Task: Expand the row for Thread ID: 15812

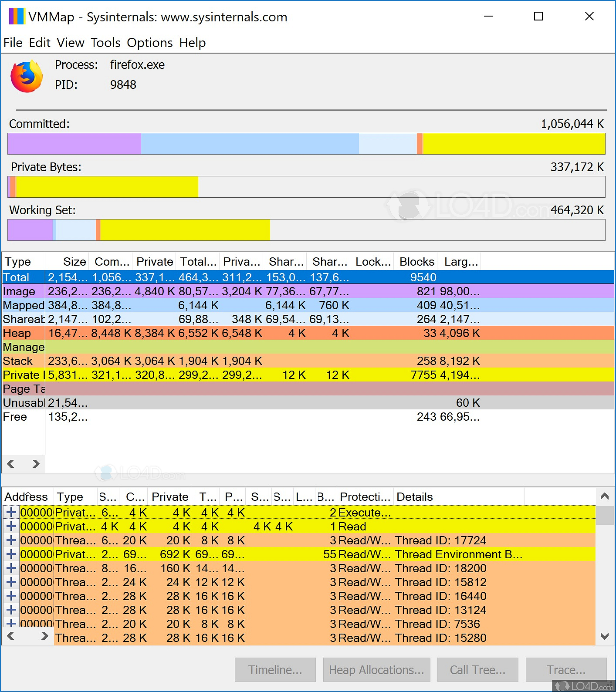Action: pyautogui.click(x=12, y=582)
